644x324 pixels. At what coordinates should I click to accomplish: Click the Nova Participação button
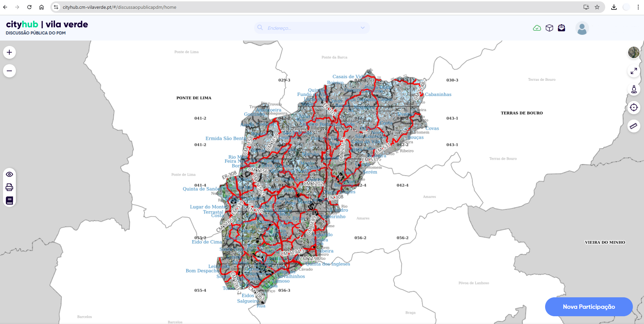pyautogui.click(x=589, y=307)
